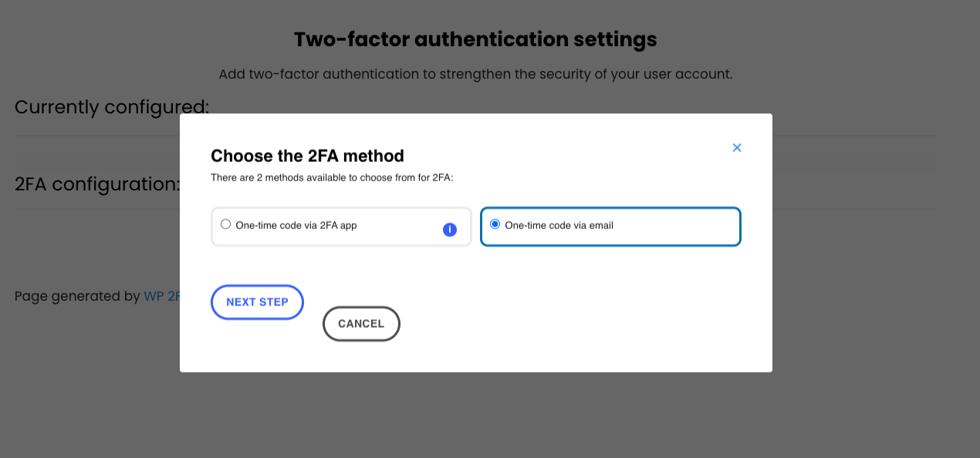Click the "Currently configured:" section heading

tap(112, 107)
